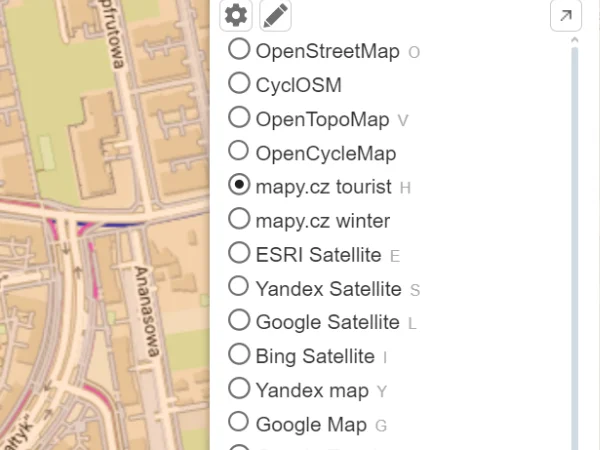Select mapy.cz winter radio button
This screenshot has height=450, width=600.
pos(239,218)
